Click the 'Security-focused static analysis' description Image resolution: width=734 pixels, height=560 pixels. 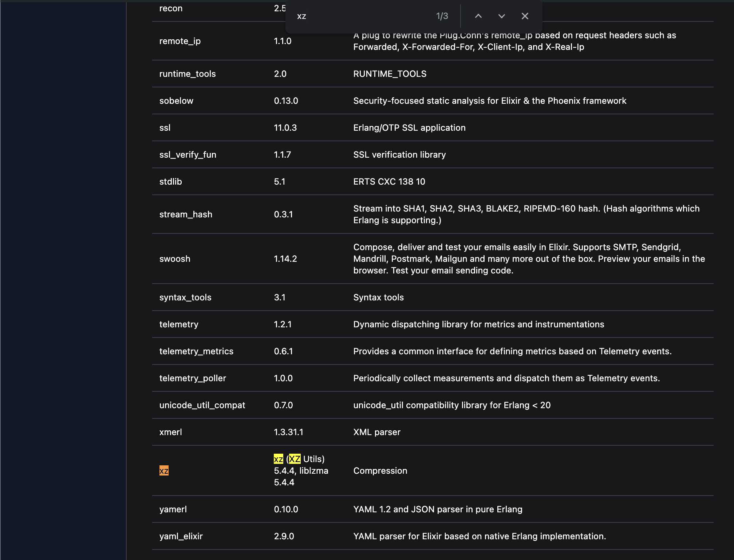click(490, 101)
